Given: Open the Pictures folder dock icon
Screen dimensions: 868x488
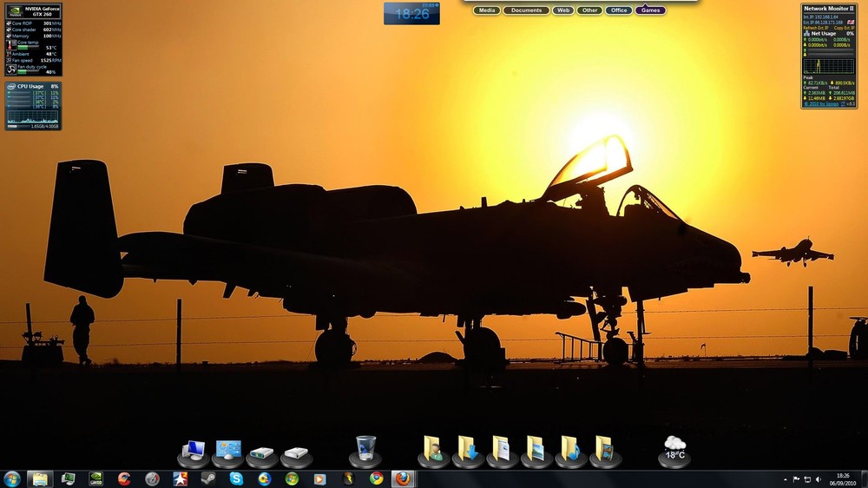Looking at the screenshot, I should coord(536,450).
